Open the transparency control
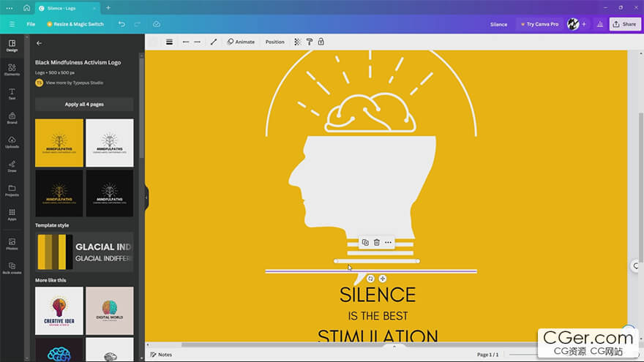The height and width of the screenshot is (362, 644). click(298, 42)
